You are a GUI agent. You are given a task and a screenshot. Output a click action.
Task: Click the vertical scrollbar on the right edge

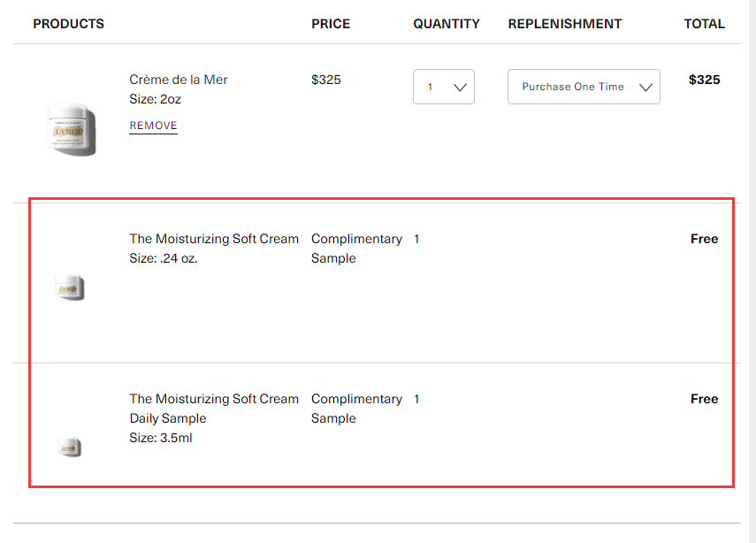752,271
